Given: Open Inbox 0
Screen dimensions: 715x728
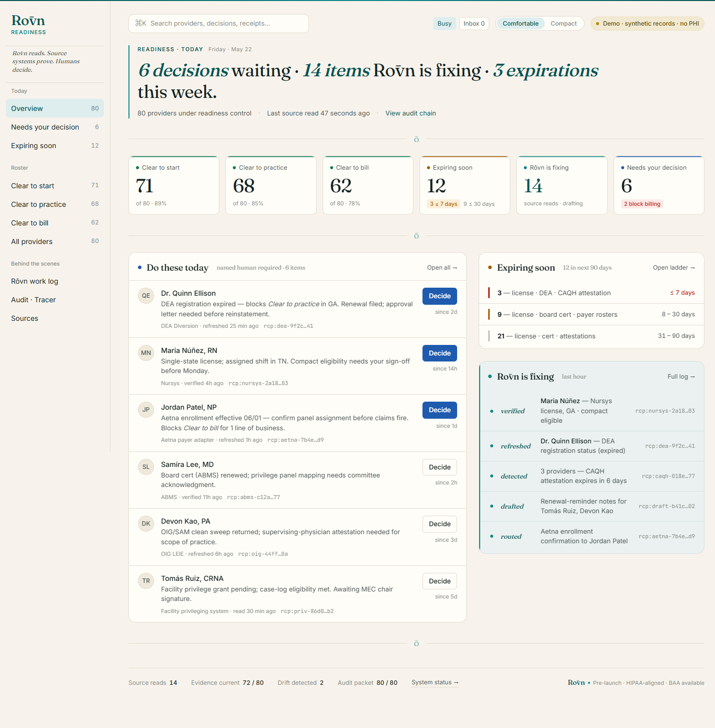Looking at the screenshot, I should click(474, 24).
